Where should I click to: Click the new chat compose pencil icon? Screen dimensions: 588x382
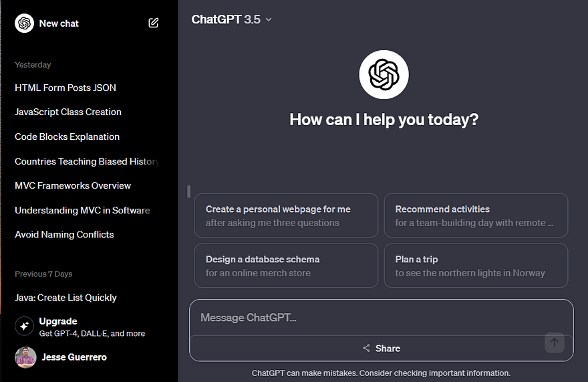coord(154,23)
